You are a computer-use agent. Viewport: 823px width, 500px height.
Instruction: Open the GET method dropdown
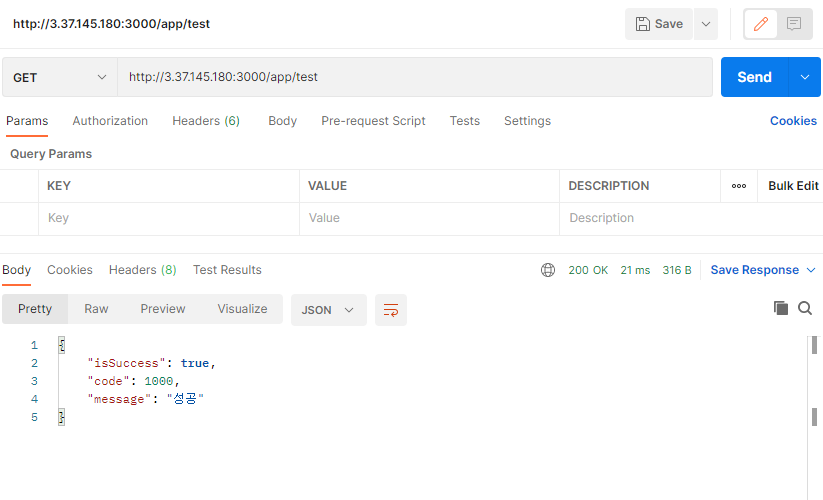(60, 77)
